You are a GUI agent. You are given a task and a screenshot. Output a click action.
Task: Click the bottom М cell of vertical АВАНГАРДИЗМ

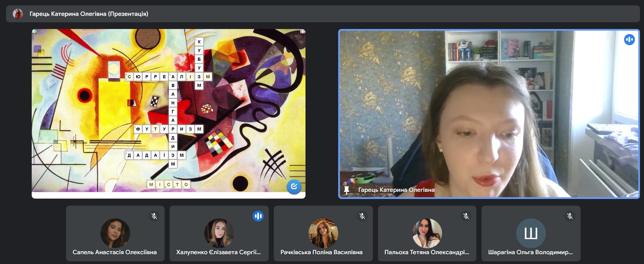(x=173, y=164)
